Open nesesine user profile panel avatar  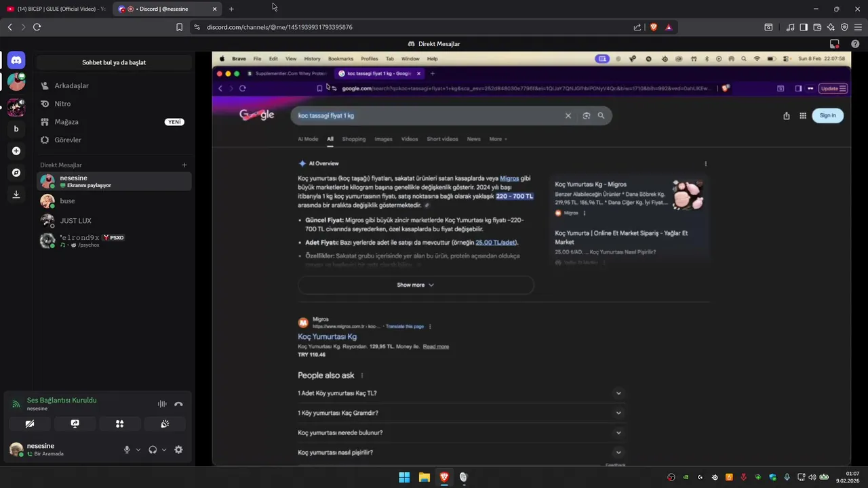pos(16,449)
